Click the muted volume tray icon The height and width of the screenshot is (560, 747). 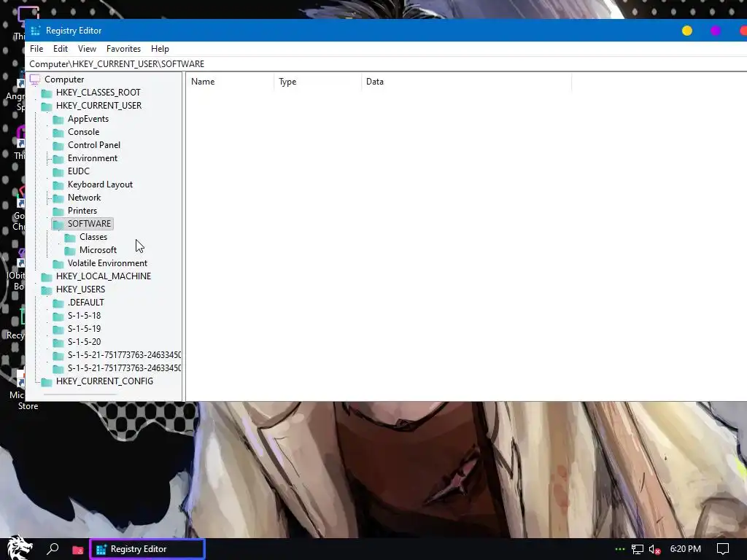click(x=654, y=550)
